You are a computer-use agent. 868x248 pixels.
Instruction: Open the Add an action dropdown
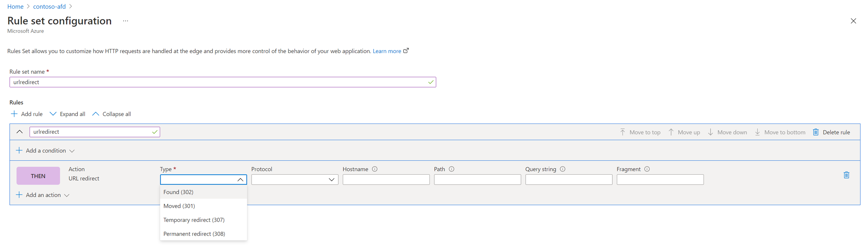tap(43, 195)
